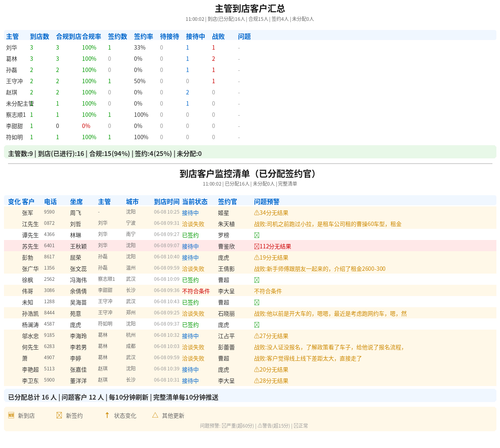Click the red 0% compliance rate value

tap(86, 126)
